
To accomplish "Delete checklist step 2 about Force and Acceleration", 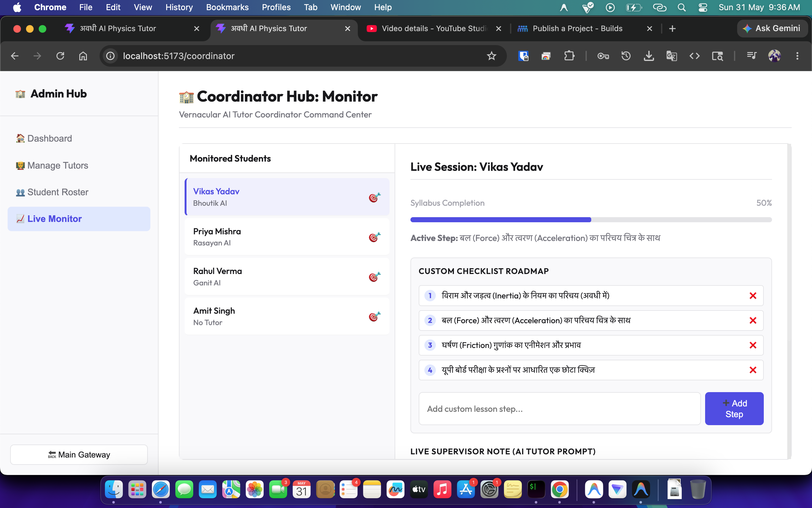I will [x=753, y=321].
